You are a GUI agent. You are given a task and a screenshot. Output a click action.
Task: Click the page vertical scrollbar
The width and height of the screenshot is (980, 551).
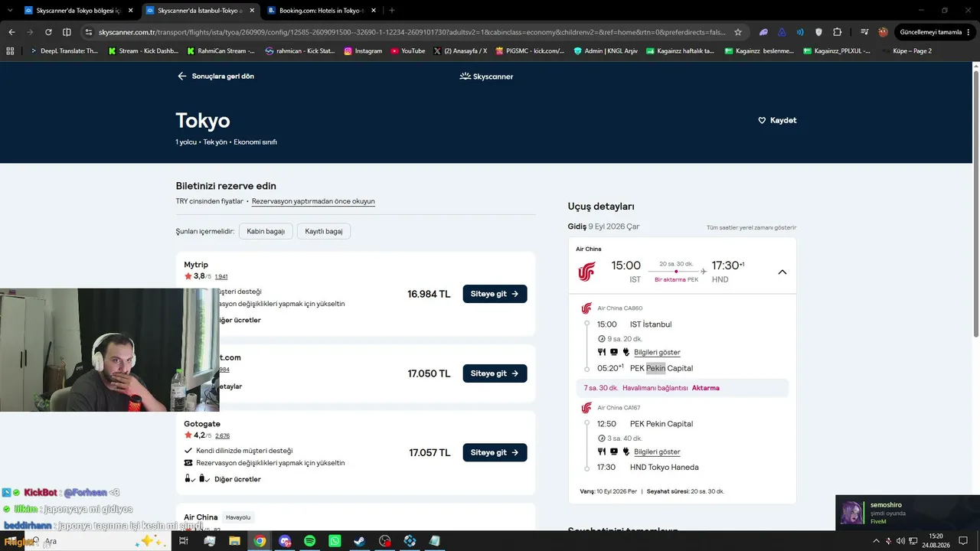tap(975, 203)
